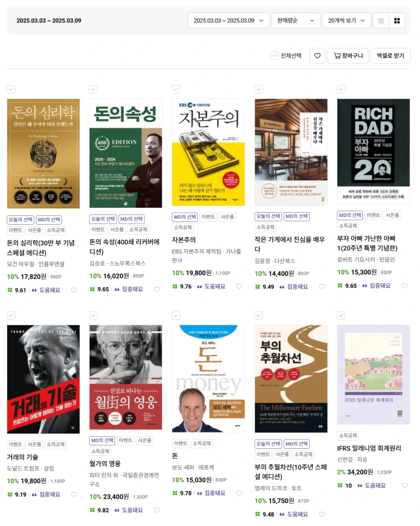Add 돈의 심리학 to wishlist heart
Image resolution: width=420 pixels, height=526 pixels.
click(x=74, y=290)
